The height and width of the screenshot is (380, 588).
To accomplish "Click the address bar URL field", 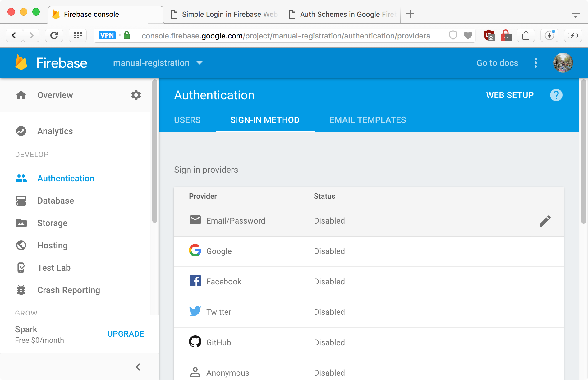I will click(286, 36).
